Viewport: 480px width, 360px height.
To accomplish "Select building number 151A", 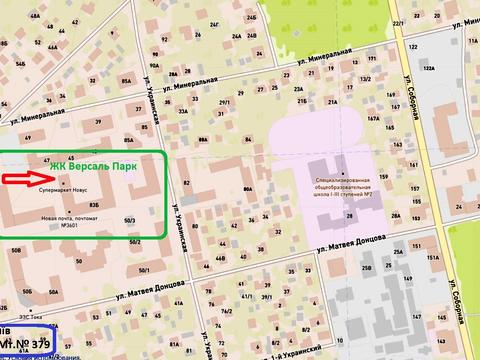I will [433, 258].
